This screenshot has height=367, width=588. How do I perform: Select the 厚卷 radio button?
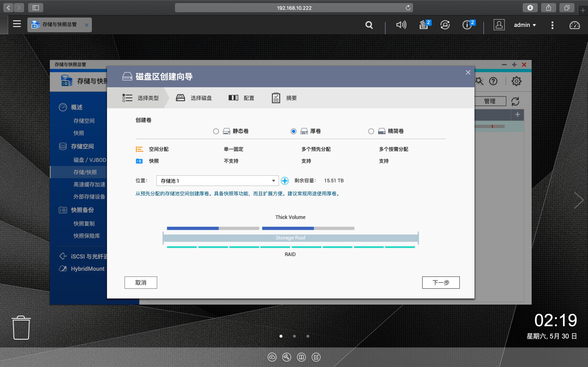pyautogui.click(x=293, y=131)
